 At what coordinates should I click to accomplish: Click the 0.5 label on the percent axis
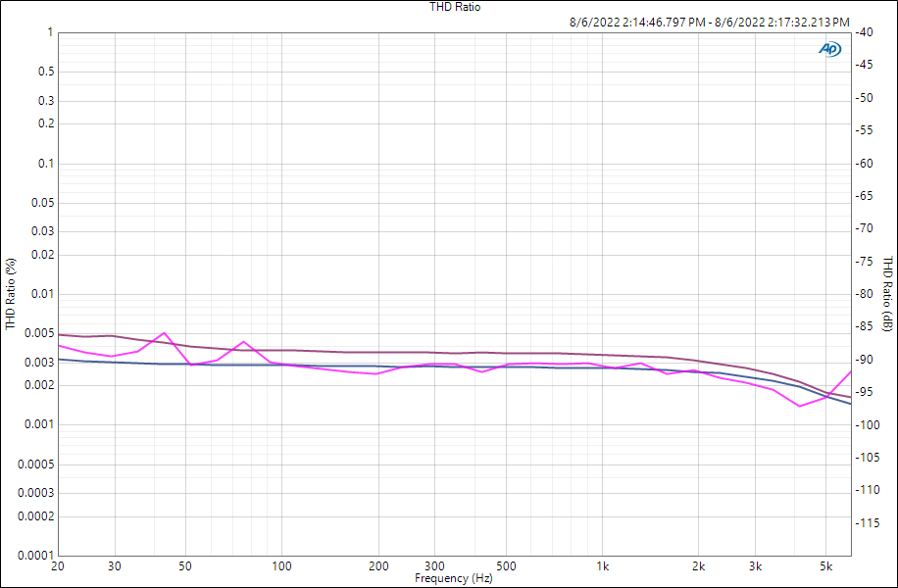45,72
